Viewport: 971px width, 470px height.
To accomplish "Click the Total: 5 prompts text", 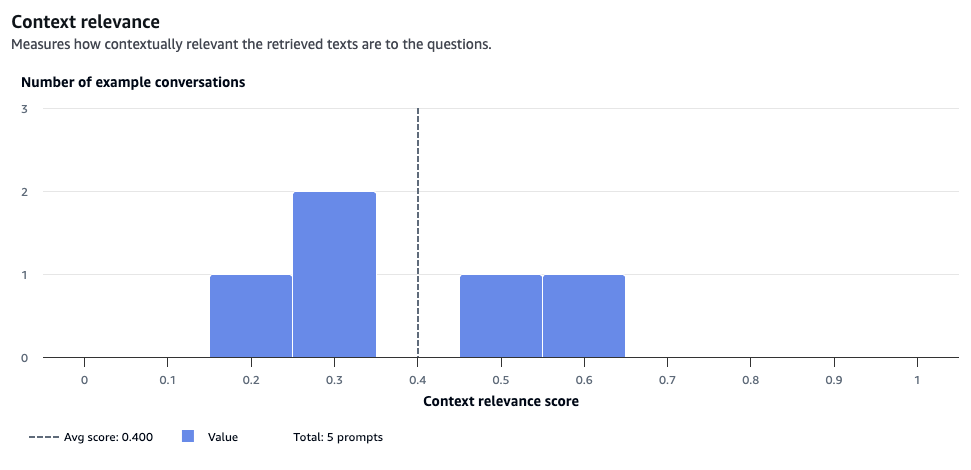I will tap(338, 437).
